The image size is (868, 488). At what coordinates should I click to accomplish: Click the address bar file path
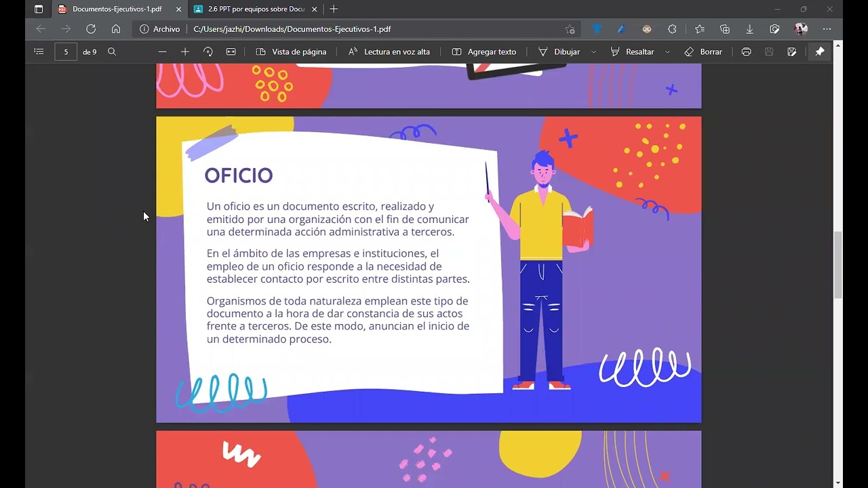pos(292,29)
